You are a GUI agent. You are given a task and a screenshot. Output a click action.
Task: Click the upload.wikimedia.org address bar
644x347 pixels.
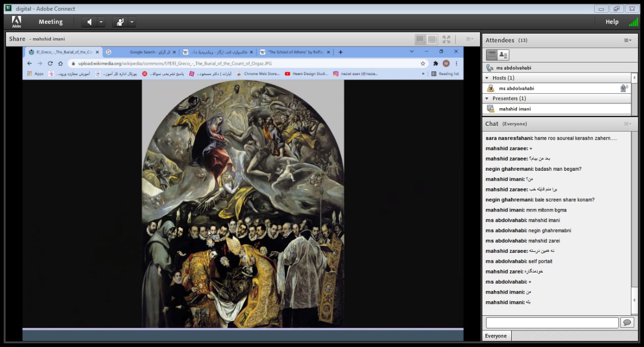(248, 63)
